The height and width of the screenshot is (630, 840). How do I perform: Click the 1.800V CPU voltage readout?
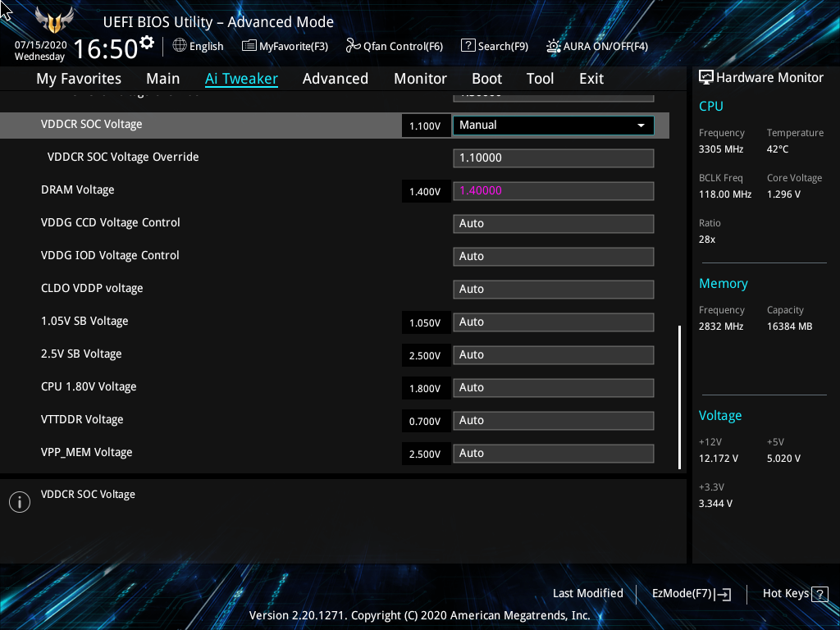point(426,388)
